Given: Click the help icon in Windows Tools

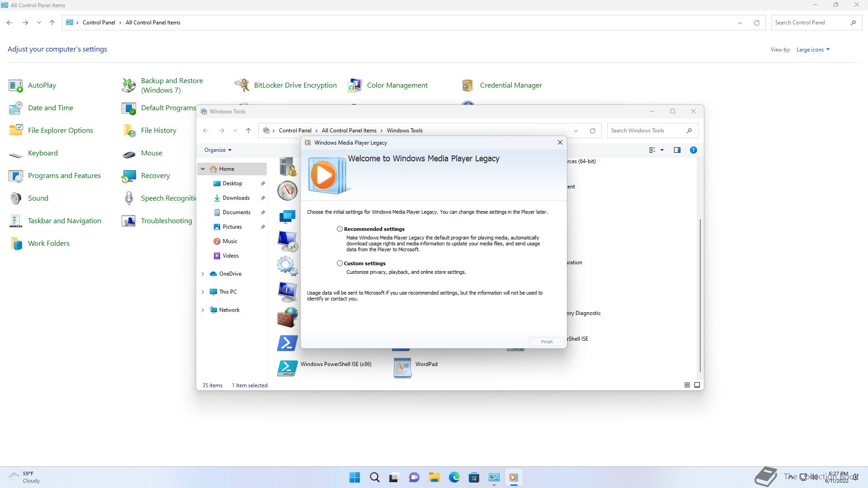Looking at the screenshot, I should 693,150.
